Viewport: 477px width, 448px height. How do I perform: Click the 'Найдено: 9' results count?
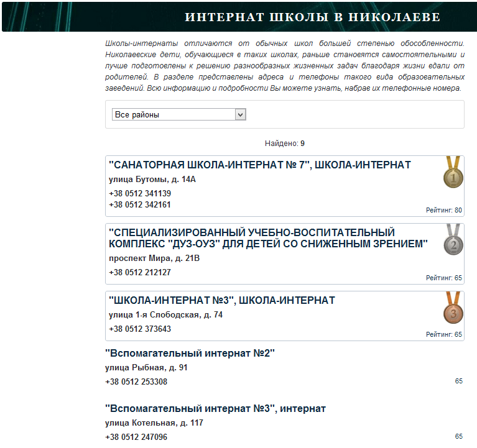285,144
